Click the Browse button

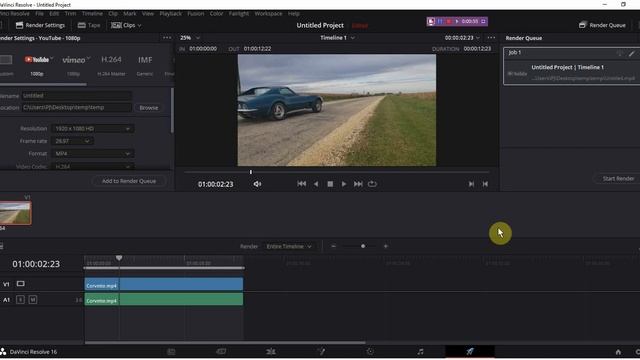[x=149, y=108]
